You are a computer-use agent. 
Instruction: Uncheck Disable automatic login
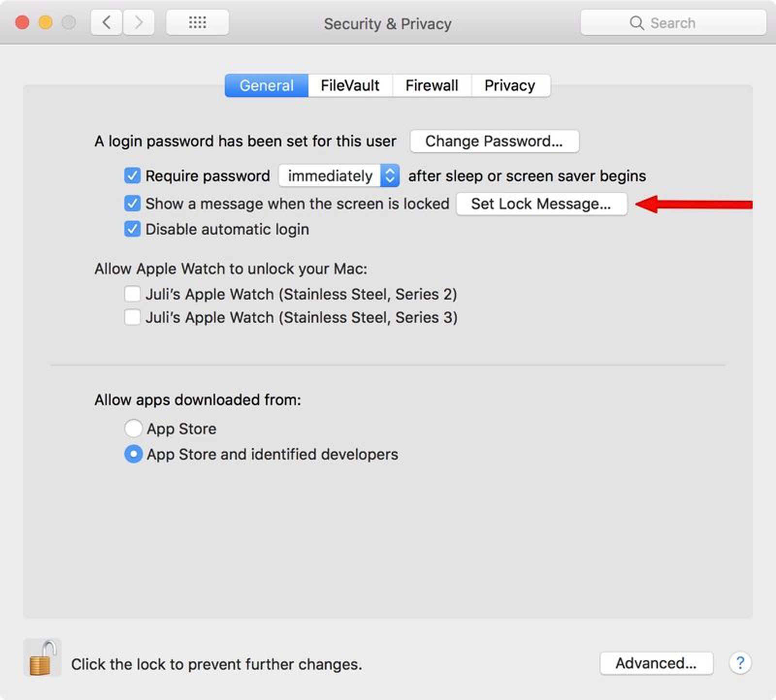click(132, 229)
